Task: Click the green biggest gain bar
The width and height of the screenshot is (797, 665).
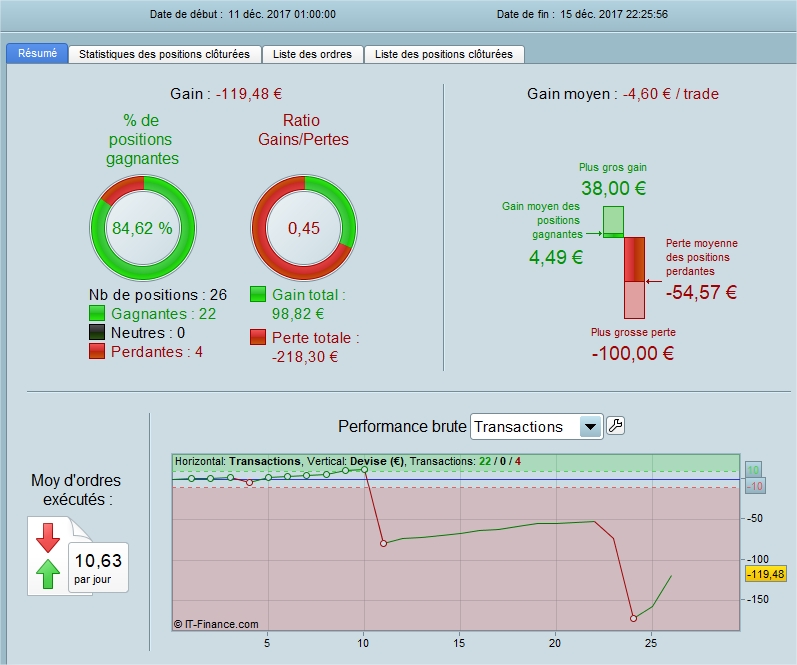Action: 614,222
